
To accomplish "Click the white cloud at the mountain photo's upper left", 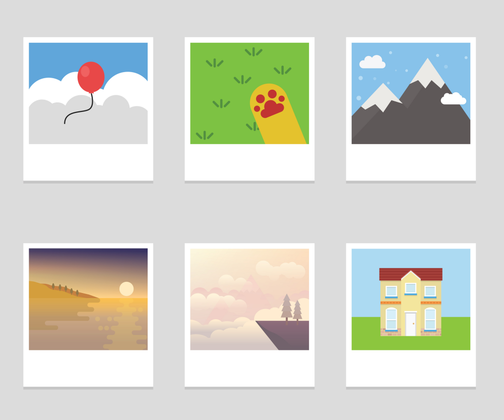I will 372,62.
